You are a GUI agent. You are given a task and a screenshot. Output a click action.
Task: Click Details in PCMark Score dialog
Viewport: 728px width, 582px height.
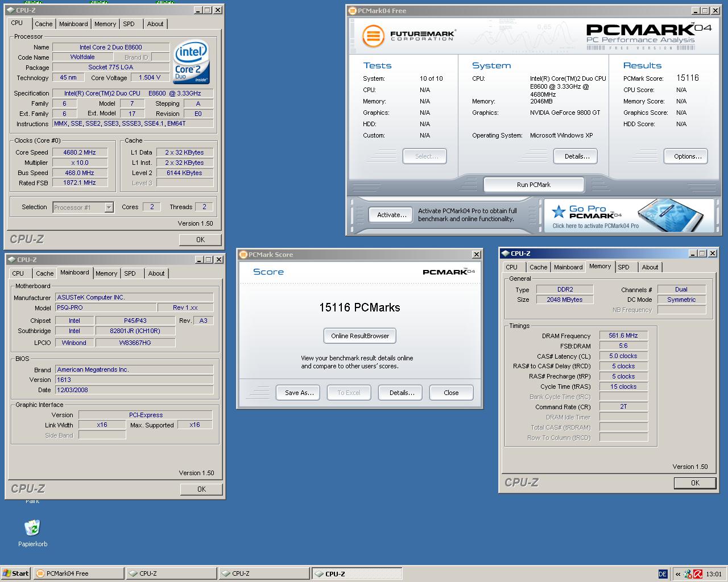pos(402,393)
